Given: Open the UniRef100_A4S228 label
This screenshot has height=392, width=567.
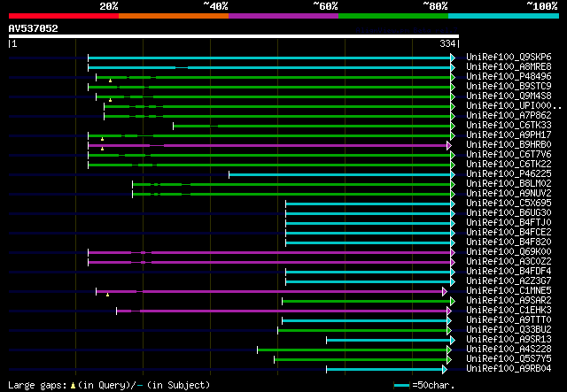Looking at the screenshot, I should click(509, 350).
